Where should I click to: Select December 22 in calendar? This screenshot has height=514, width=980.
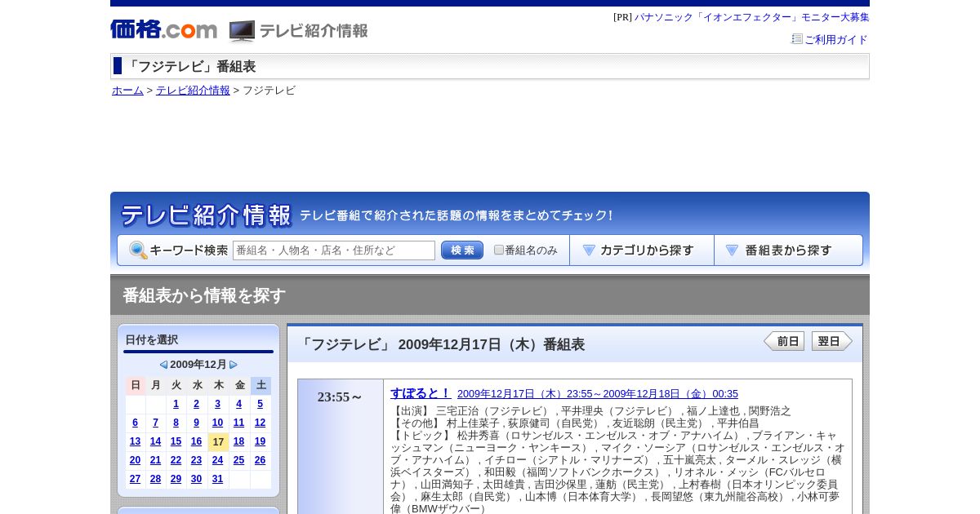coord(176,460)
